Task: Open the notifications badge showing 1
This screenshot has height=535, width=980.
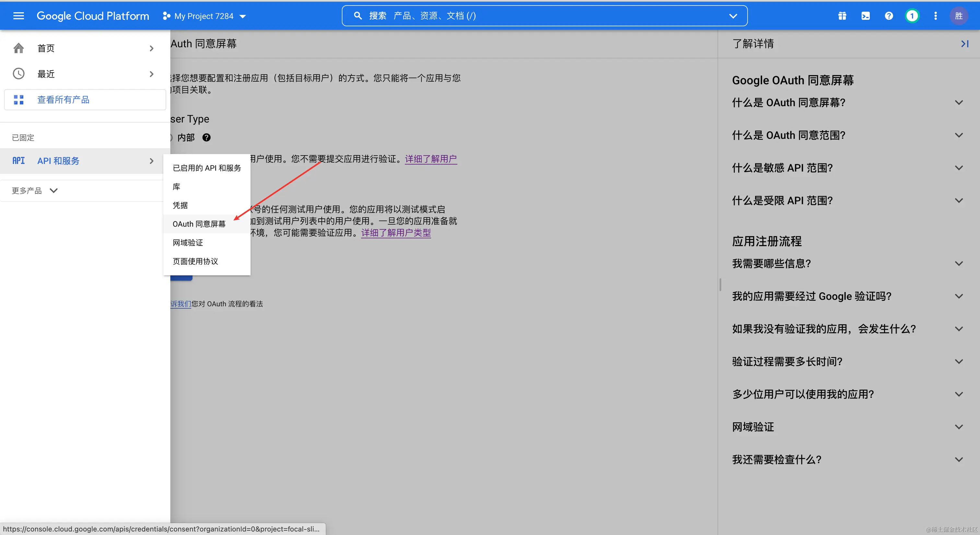Action: (912, 16)
